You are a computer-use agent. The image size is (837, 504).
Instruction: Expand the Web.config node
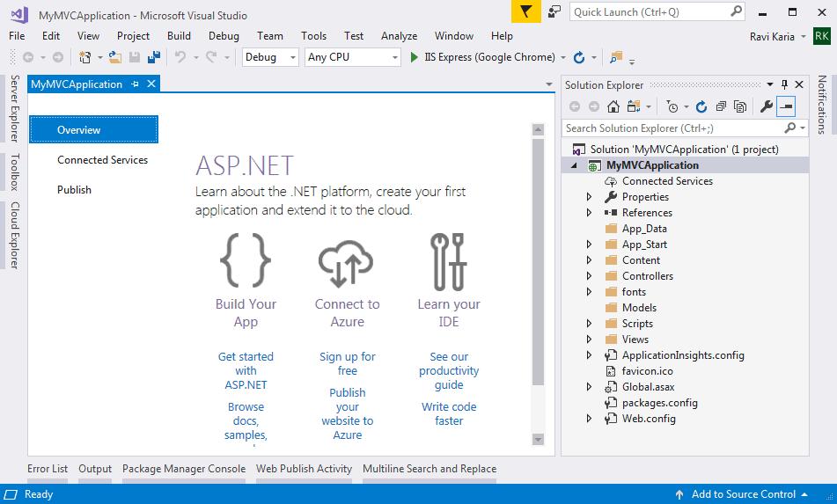tap(589, 419)
